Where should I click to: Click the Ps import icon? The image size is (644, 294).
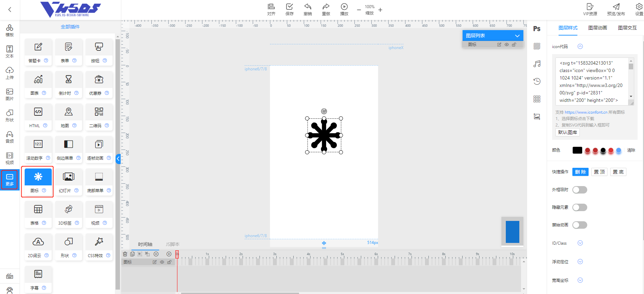(537, 29)
